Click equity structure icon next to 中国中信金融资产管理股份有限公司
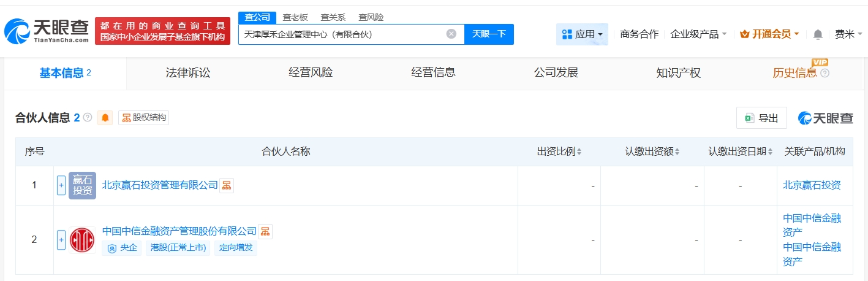This screenshot has width=868, height=281. point(265,231)
